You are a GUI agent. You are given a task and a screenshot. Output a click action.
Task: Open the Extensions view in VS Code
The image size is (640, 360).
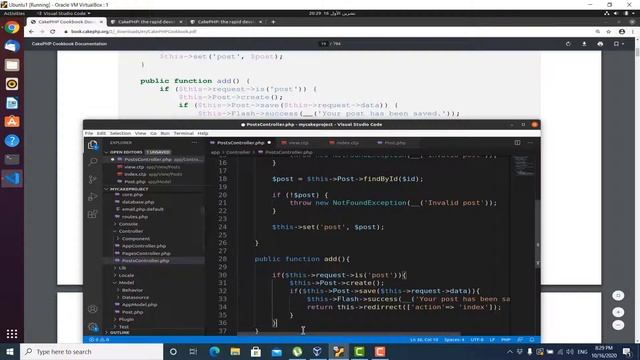click(x=93, y=214)
